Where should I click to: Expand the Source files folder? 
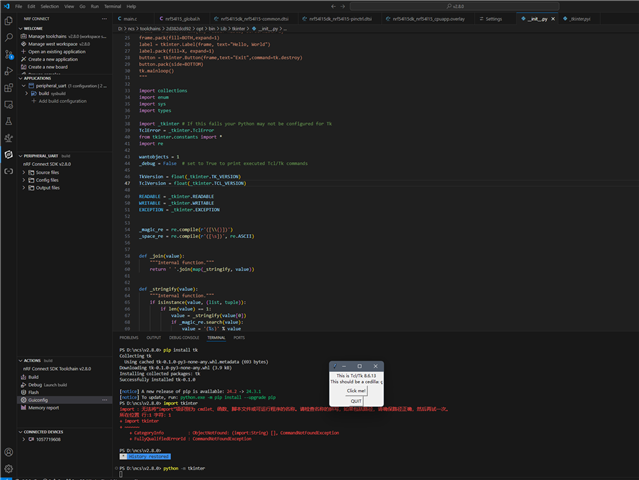pyautogui.click(x=24, y=172)
